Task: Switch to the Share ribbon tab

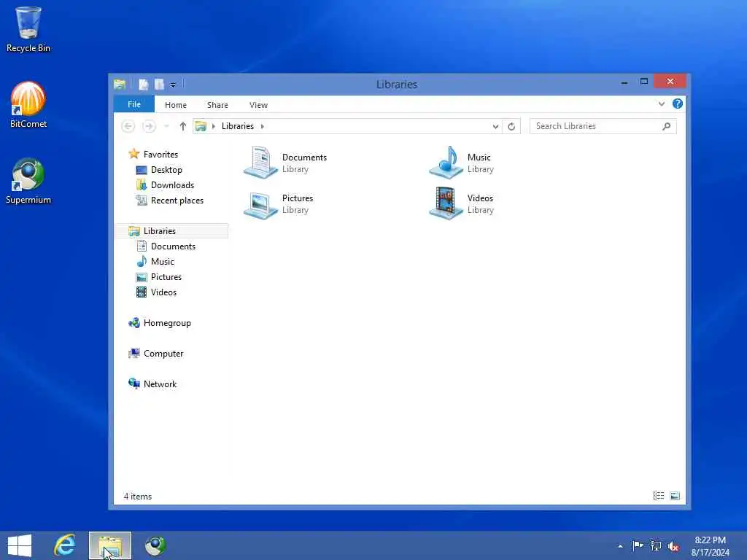Action: 217,105
